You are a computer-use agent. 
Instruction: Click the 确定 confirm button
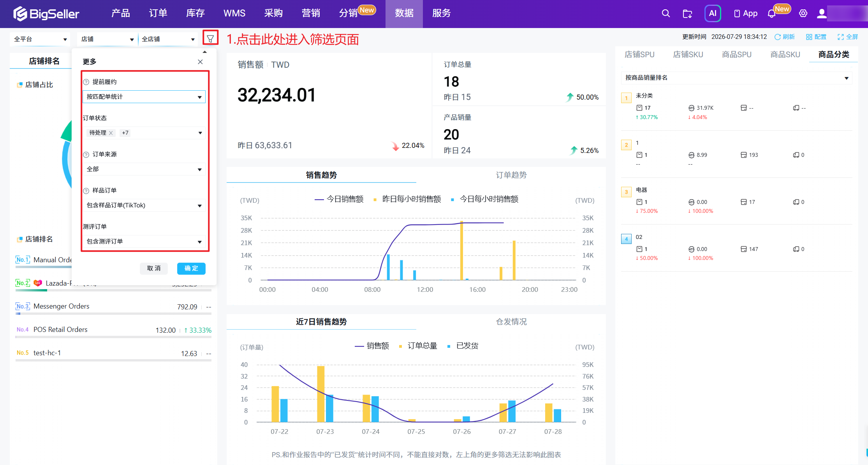click(x=191, y=268)
